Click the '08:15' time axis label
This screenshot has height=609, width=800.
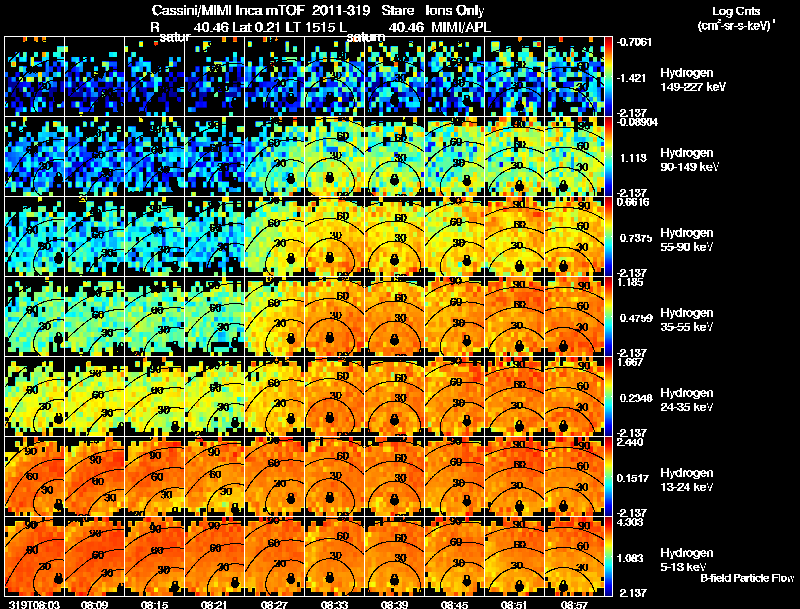(155, 604)
